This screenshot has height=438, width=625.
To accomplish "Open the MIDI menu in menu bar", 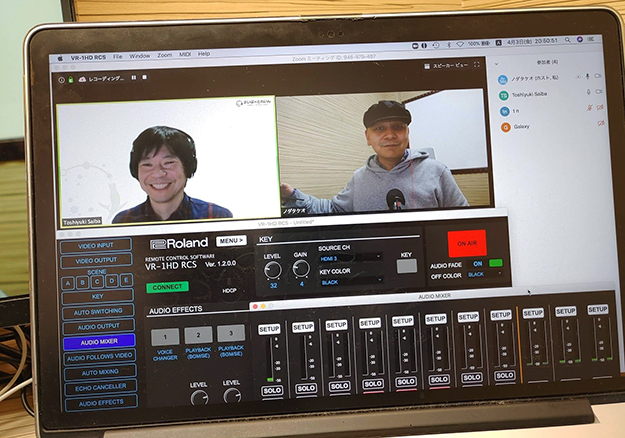I will tap(183, 54).
